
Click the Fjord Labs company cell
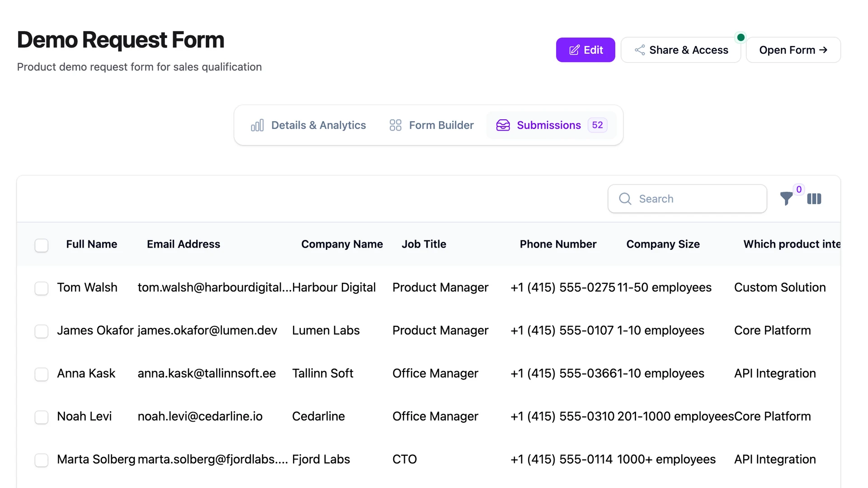[x=321, y=459]
